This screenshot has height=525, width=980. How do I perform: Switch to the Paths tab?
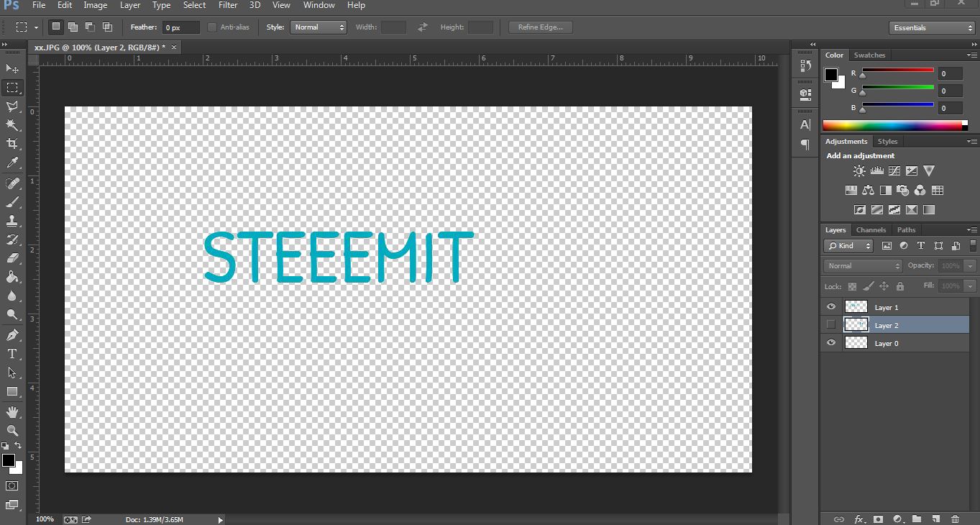[x=907, y=230]
